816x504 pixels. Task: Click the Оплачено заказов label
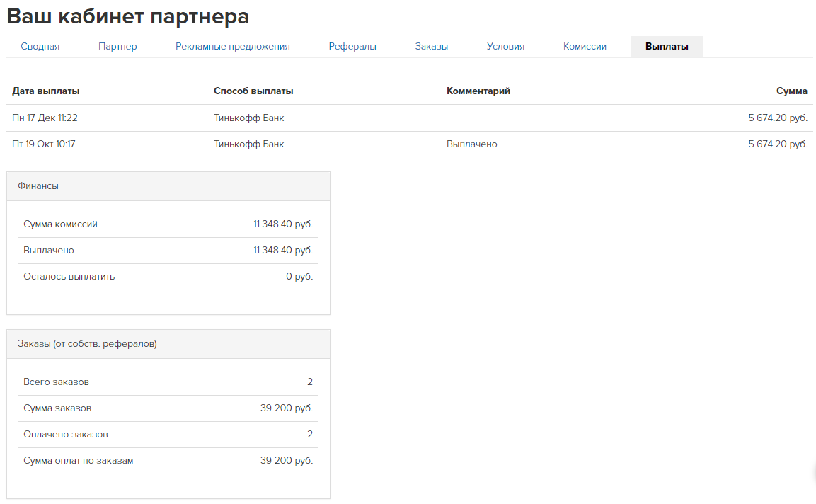click(x=66, y=434)
